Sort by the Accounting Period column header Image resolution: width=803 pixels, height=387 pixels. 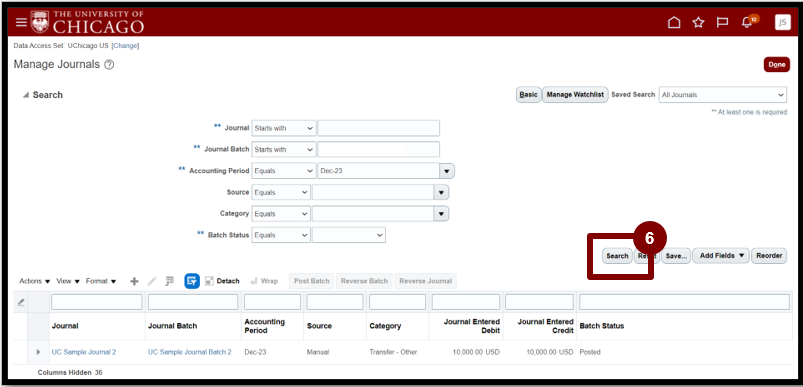coord(264,326)
